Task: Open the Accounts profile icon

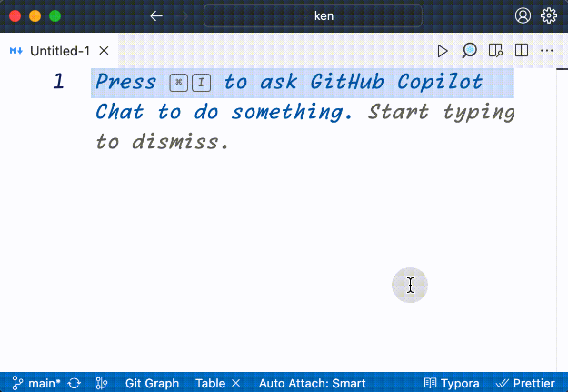Action: pyautogui.click(x=523, y=16)
